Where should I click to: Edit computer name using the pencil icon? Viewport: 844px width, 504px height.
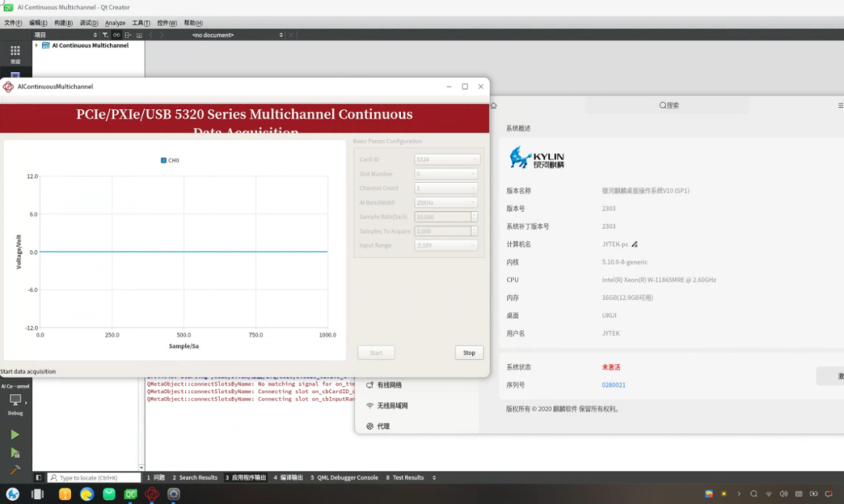635,245
